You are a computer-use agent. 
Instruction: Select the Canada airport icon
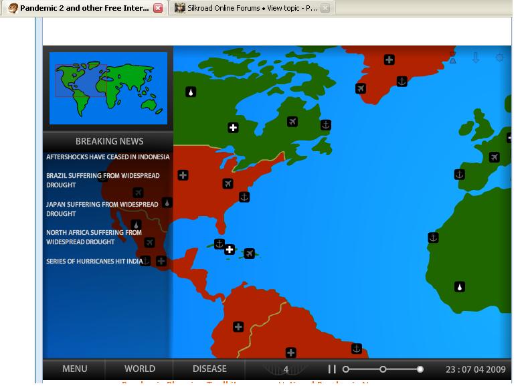click(292, 122)
